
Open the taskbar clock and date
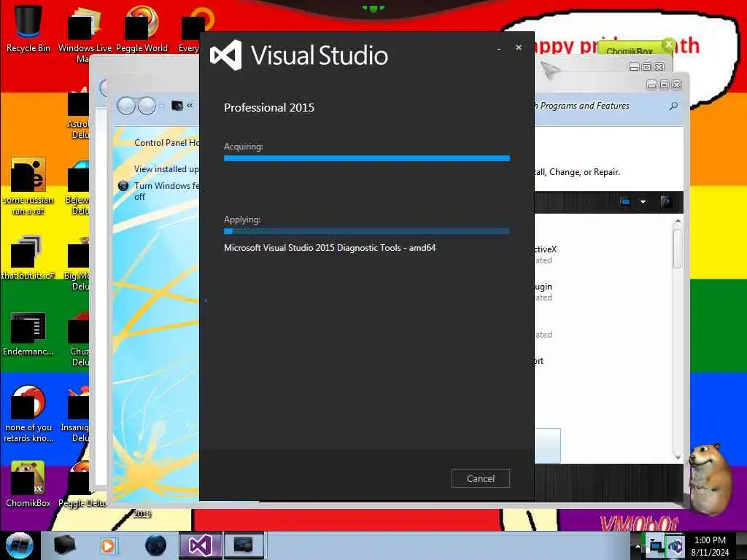(x=710, y=545)
